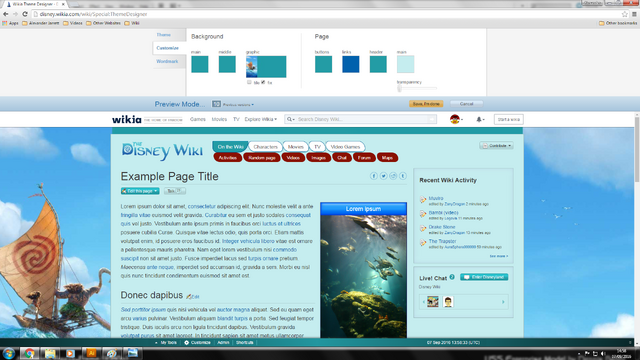Click the transparency slider handle
This screenshot has height=360, width=640.
pyautogui.click(x=400, y=88)
